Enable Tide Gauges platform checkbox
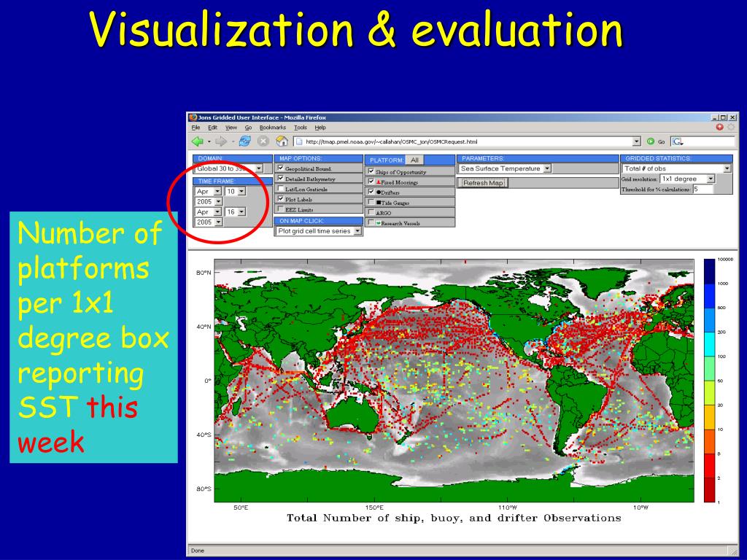 [x=371, y=202]
